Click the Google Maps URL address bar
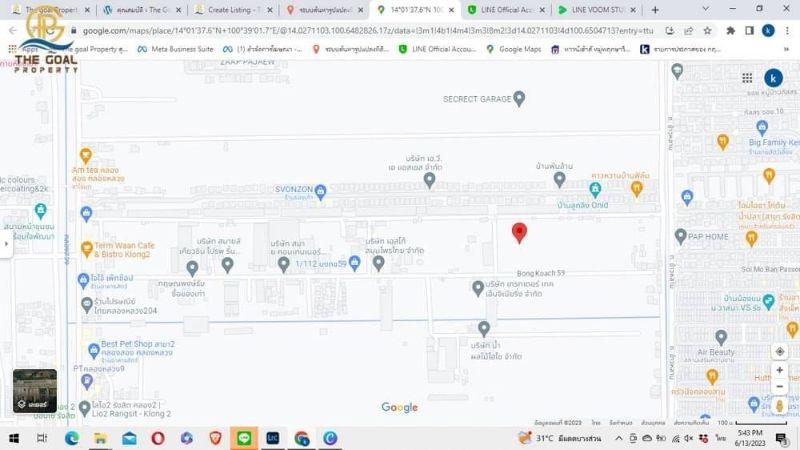The width and height of the screenshot is (800, 450). 367,31
